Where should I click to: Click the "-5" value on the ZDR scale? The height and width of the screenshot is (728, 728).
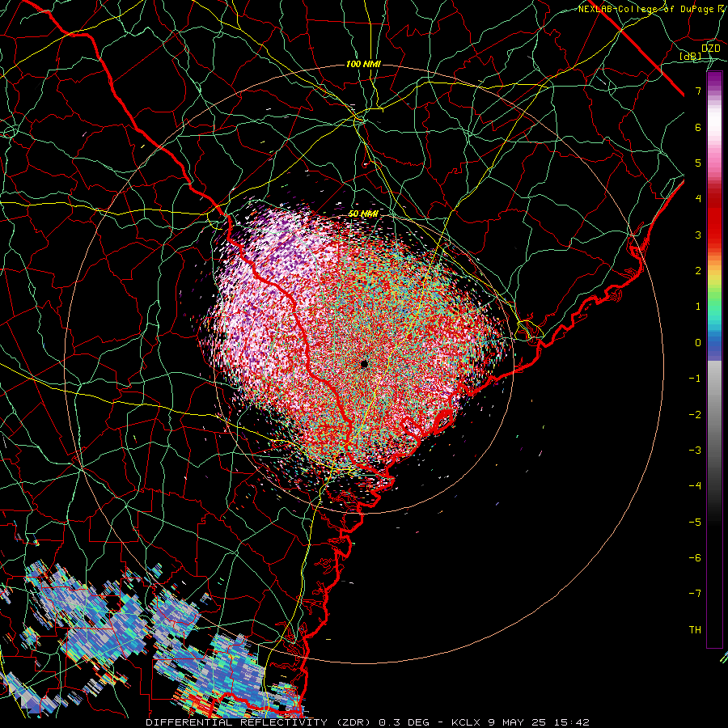point(695,523)
